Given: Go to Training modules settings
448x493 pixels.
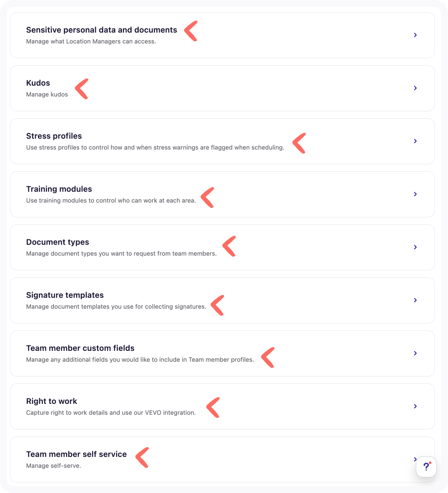Looking at the screenshot, I should tap(59, 189).
